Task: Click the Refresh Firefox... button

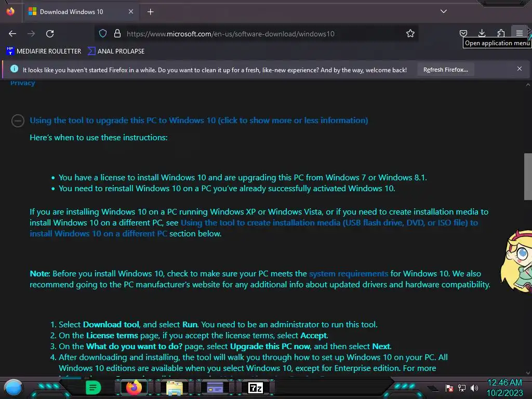Action: pyautogui.click(x=445, y=70)
